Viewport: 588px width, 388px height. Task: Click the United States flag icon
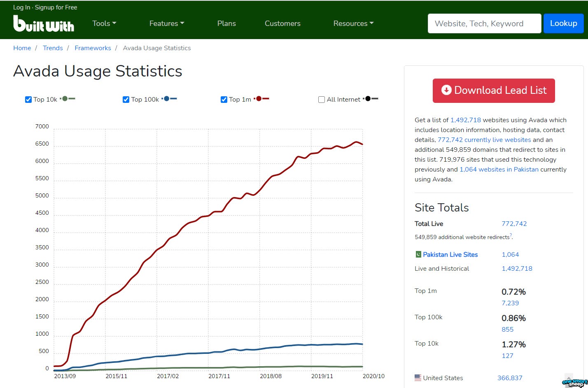(418, 377)
